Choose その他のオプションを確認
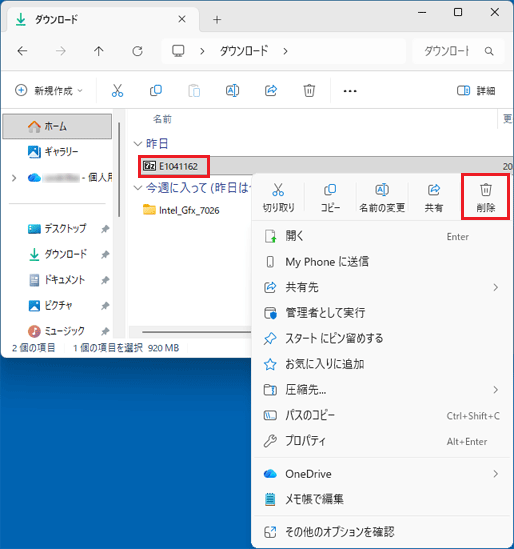Image resolution: width=514 pixels, height=549 pixels. point(382,532)
